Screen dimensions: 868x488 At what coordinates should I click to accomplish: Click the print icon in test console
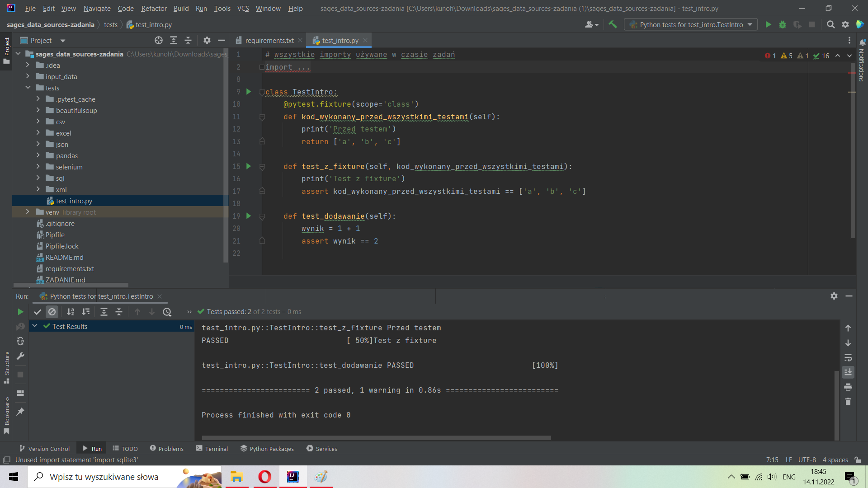coord(848,387)
